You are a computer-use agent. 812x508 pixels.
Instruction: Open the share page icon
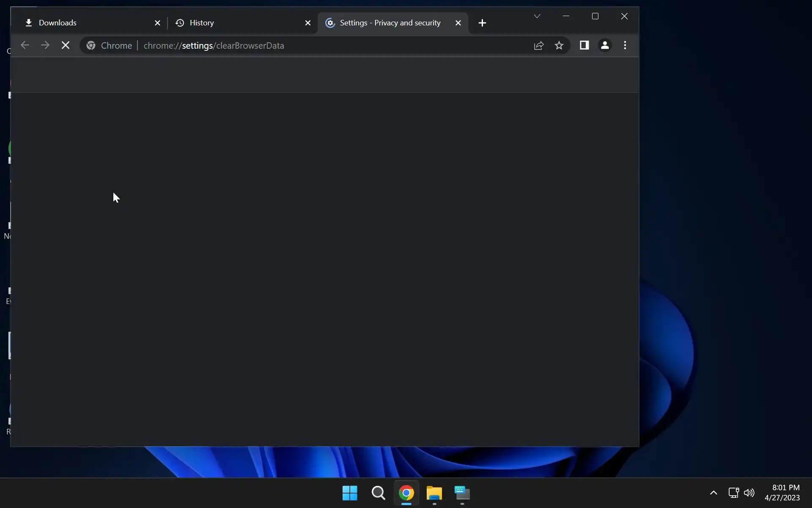[538, 45]
